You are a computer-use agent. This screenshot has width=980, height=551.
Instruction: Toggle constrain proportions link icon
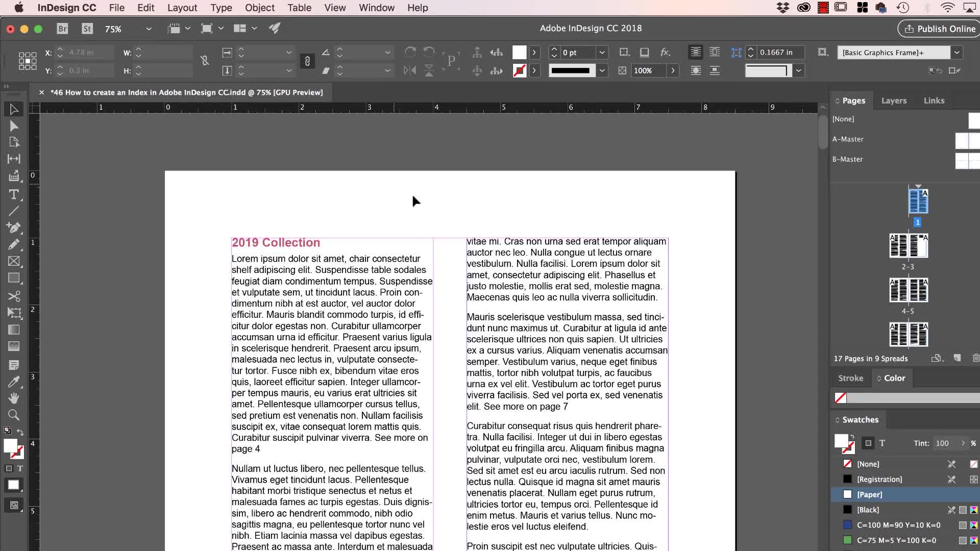(307, 61)
